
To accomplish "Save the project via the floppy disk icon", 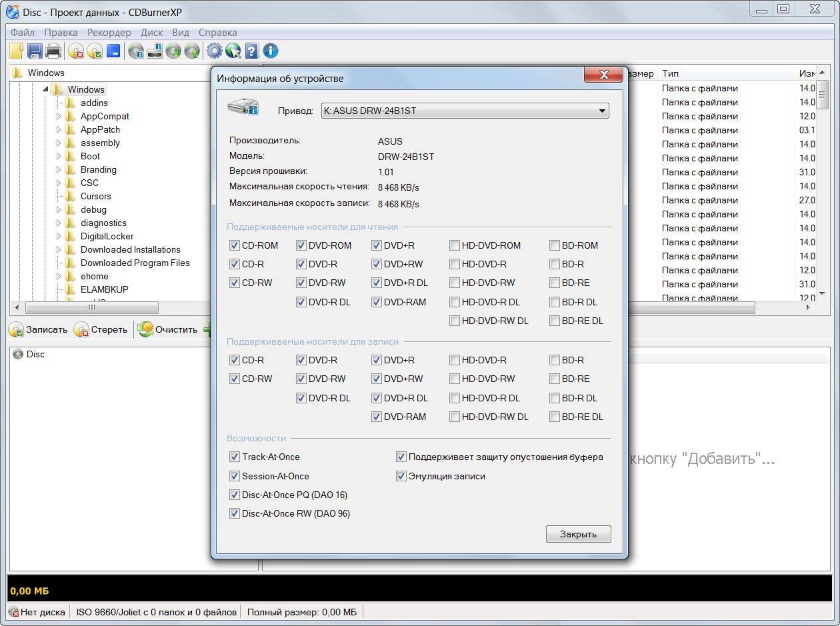I will pyautogui.click(x=35, y=51).
